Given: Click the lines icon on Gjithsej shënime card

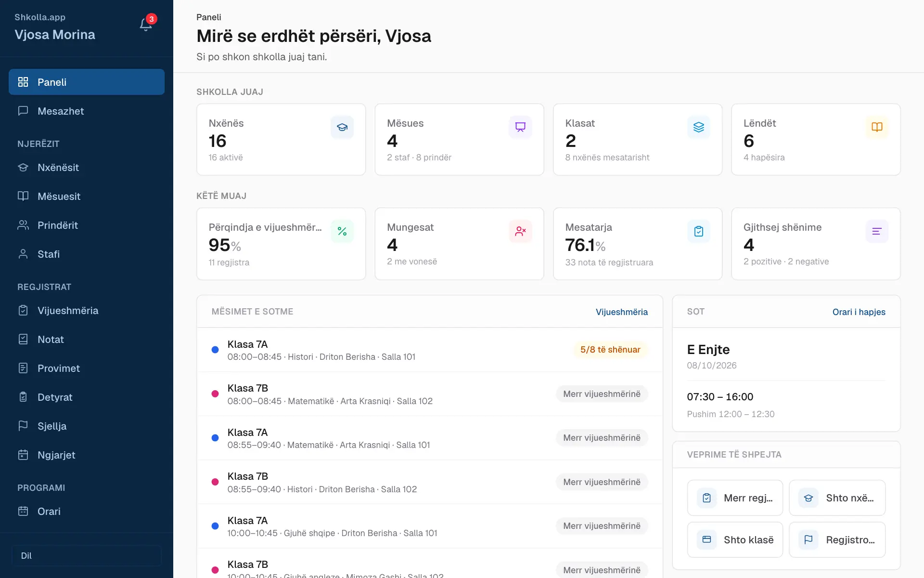Looking at the screenshot, I should (x=877, y=231).
